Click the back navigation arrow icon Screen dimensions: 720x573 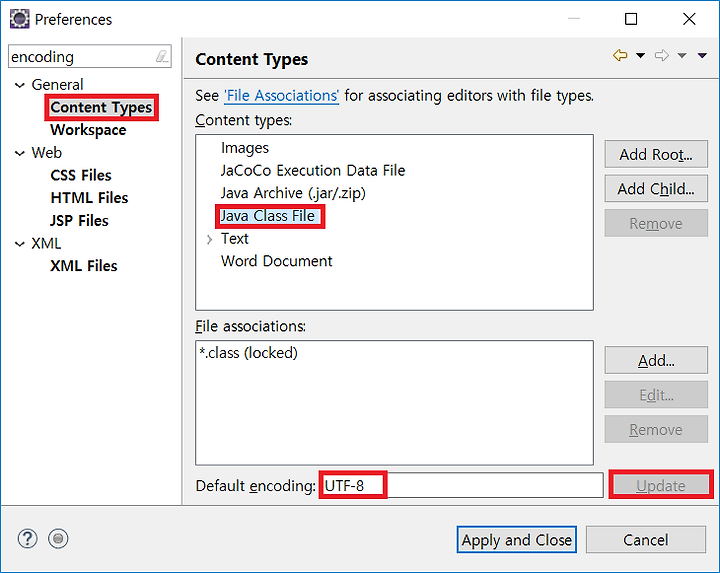pyautogui.click(x=620, y=56)
